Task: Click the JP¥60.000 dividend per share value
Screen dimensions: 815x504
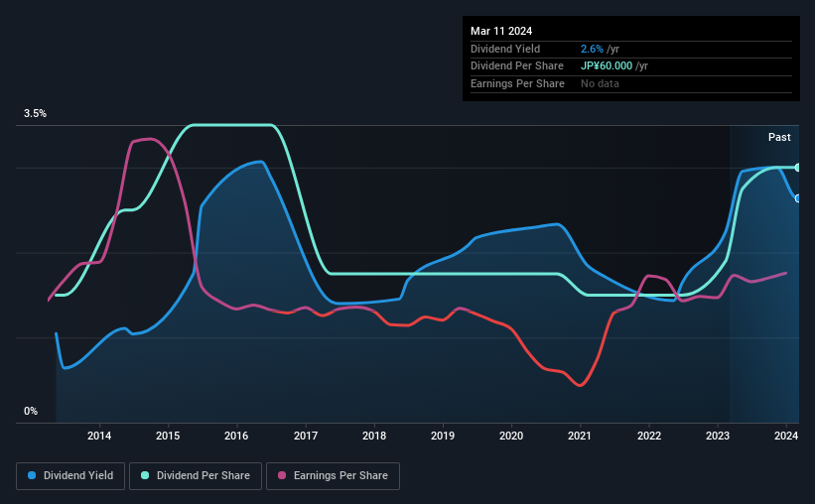Action: pos(607,66)
